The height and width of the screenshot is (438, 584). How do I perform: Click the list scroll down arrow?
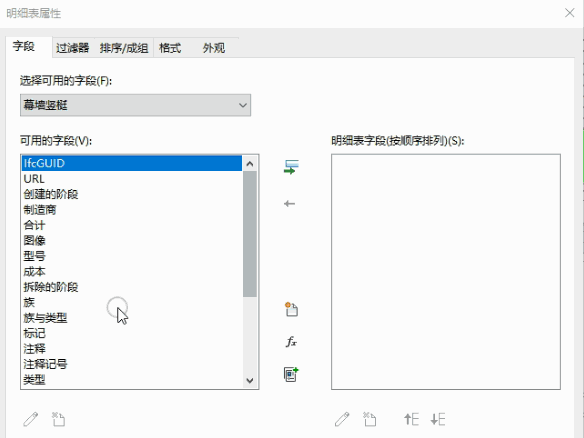pos(250,380)
